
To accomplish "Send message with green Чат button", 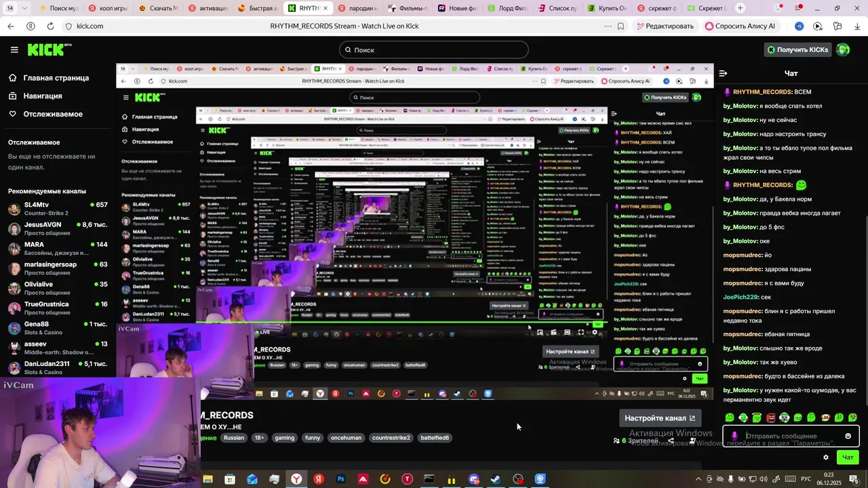I will click(x=848, y=457).
